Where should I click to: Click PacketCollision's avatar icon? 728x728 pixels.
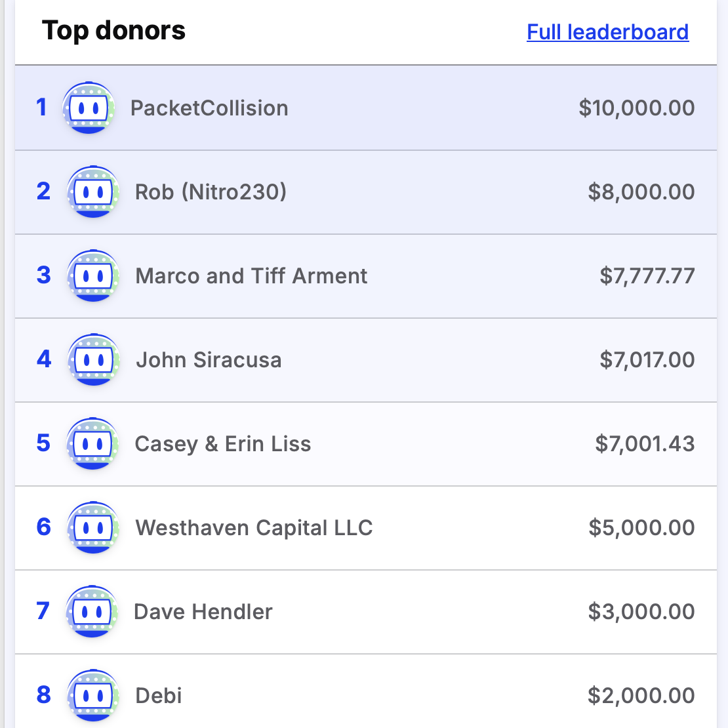(89, 108)
